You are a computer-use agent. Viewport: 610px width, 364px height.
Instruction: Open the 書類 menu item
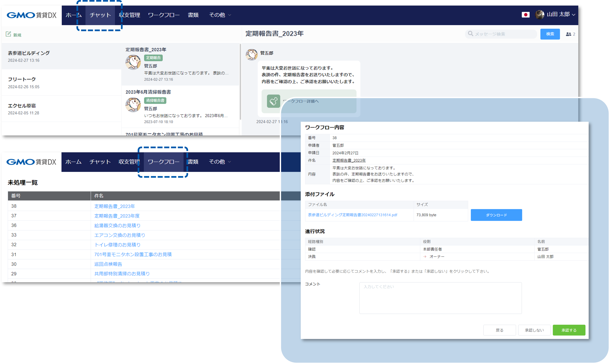(x=193, y=15)
